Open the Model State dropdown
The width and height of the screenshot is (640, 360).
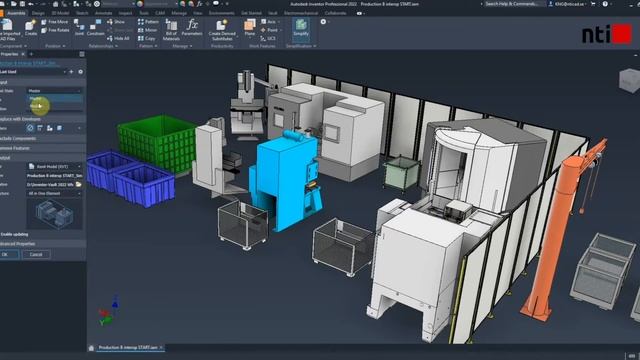[x=54, y=91]
